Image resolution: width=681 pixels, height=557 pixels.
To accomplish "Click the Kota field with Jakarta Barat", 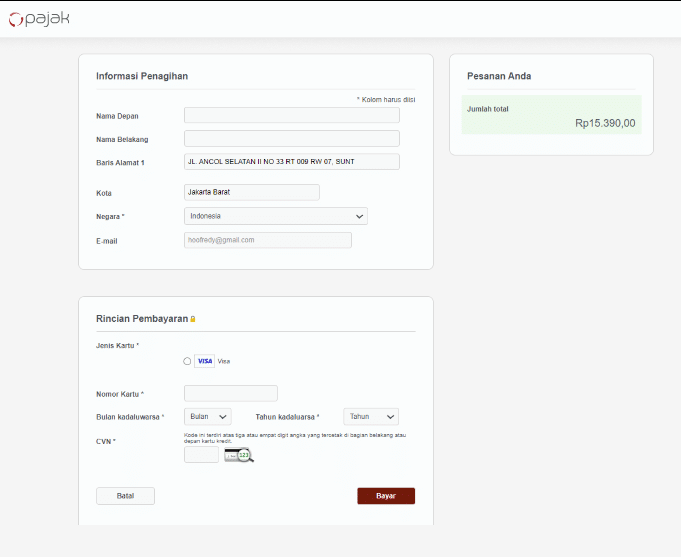I will pyautogui.click(x=252, y=192).
